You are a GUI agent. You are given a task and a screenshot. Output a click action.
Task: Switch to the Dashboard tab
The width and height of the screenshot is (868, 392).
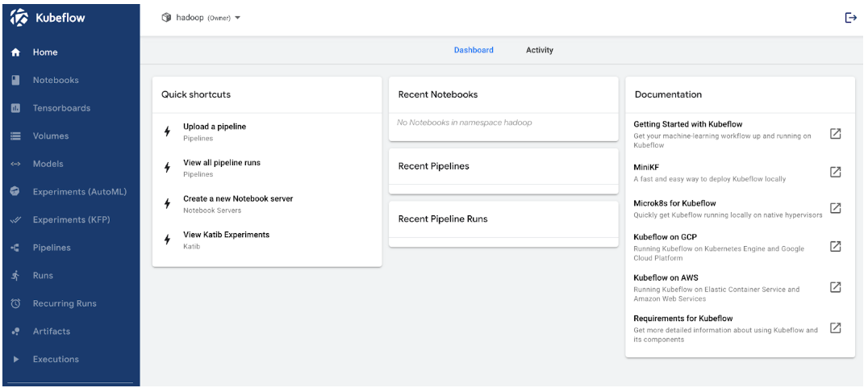(x=474, y=50)
